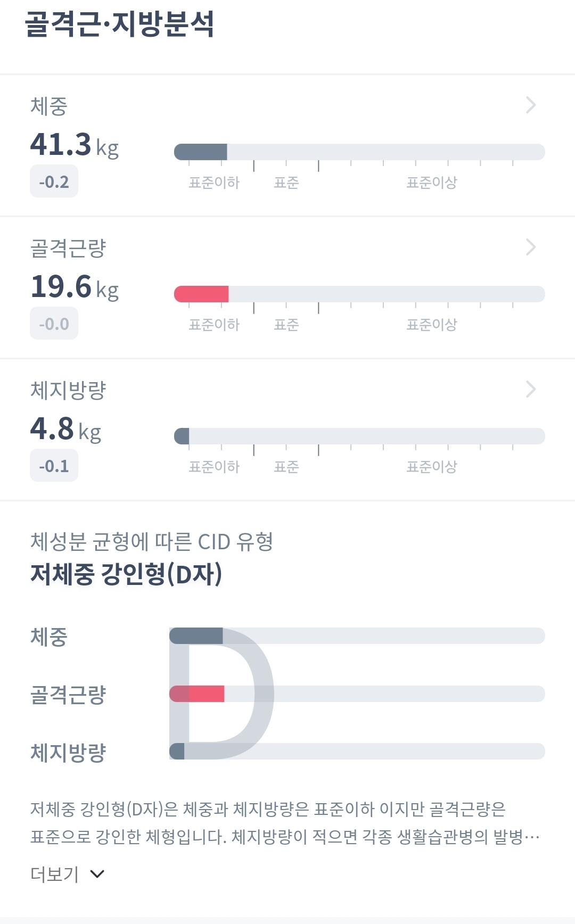
Task: Click the 41.3 kg weight value
Action: click(74, 144)
